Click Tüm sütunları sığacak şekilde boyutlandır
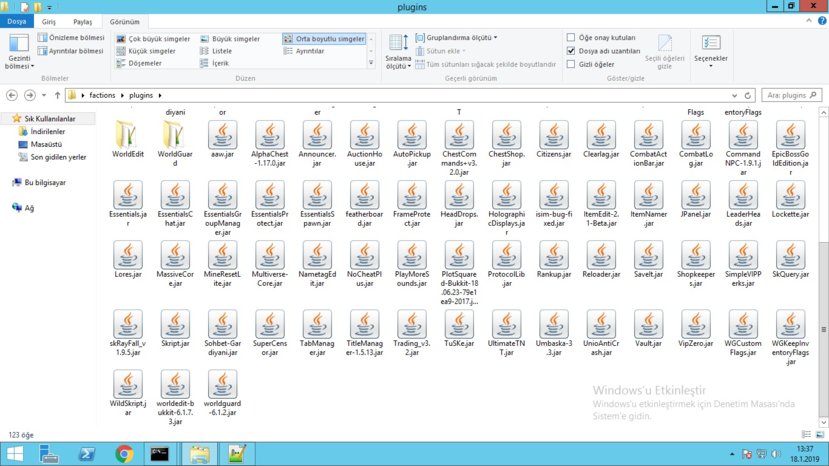 pyautogui.click(x=486, y=64)
